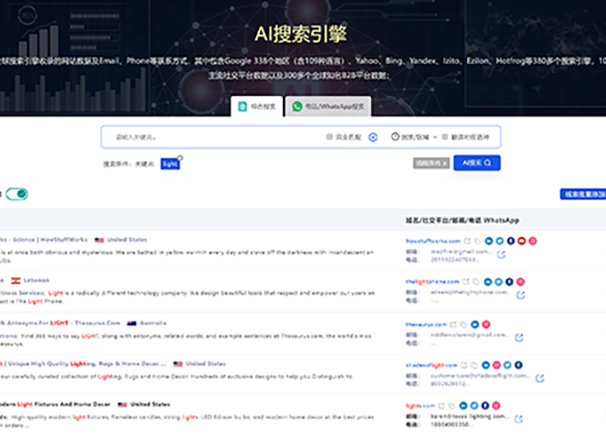Screen dimensions: 606x436
Task: Open the howstuffworks.com domain link
Action: coord(433,241)
